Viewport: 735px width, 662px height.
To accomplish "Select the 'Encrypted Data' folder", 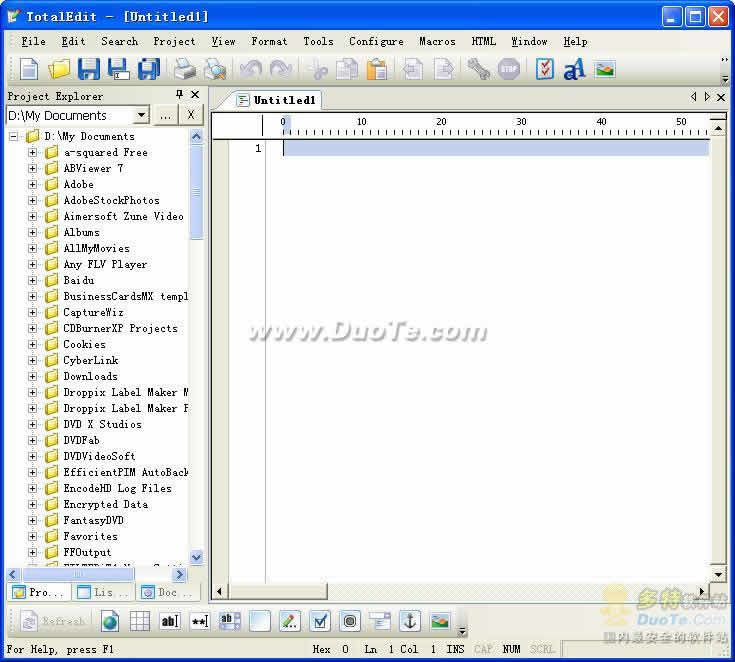I will pyautogui.click(x=105, y=504).
